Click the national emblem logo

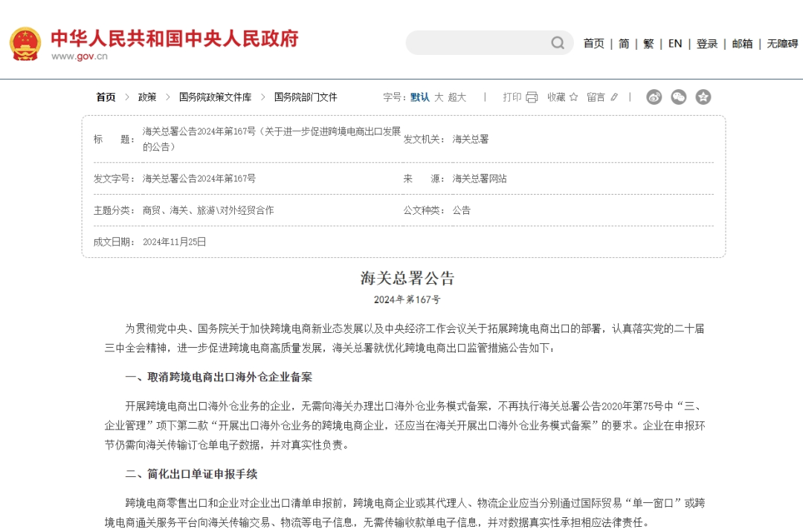click(25, 44)
